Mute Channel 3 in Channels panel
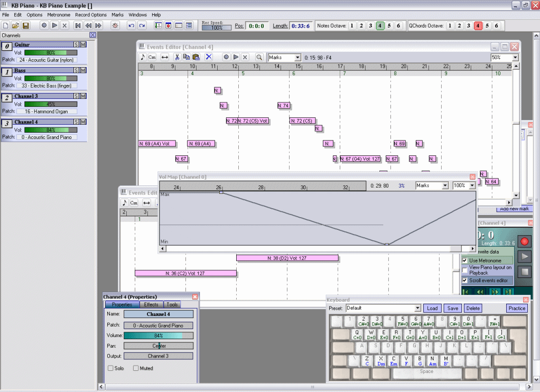The width and height of the screenshot is (540, 392). [x=83, y=96]
